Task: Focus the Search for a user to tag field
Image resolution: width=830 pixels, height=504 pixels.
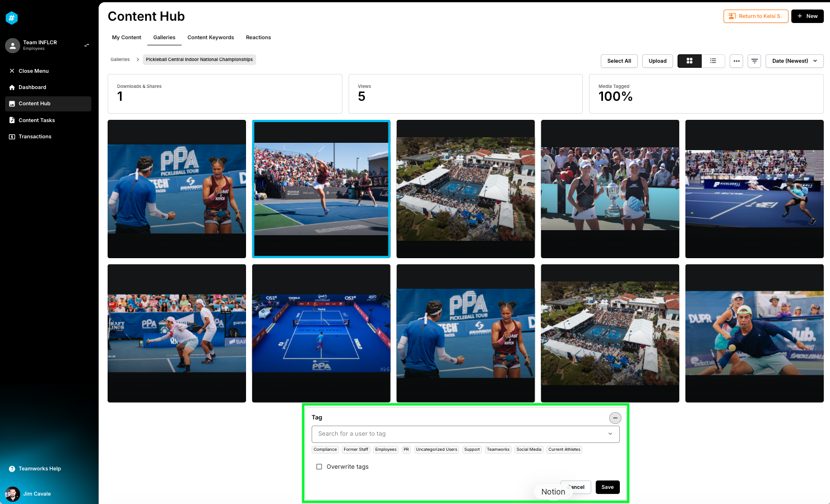Action: [x=466, y=434]
